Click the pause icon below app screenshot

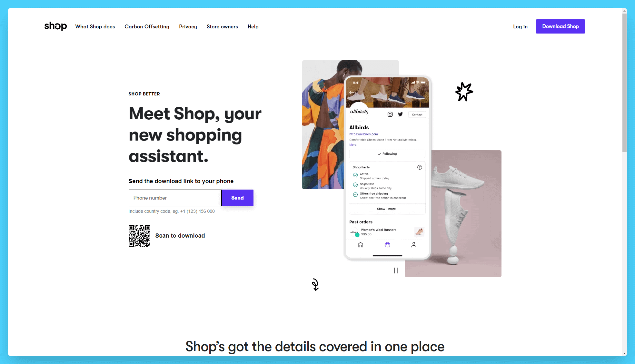396,270
